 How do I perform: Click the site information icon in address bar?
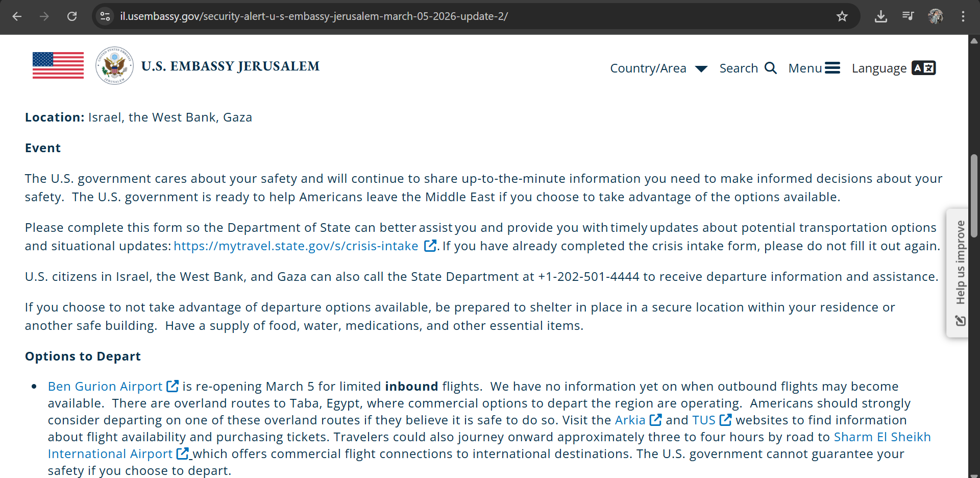click(x=105, y=16)
